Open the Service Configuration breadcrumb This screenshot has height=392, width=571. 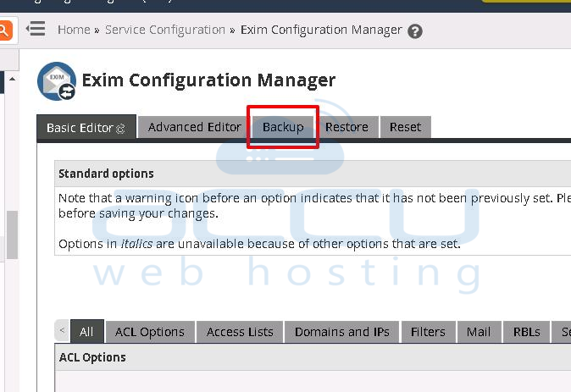[165, 30]
